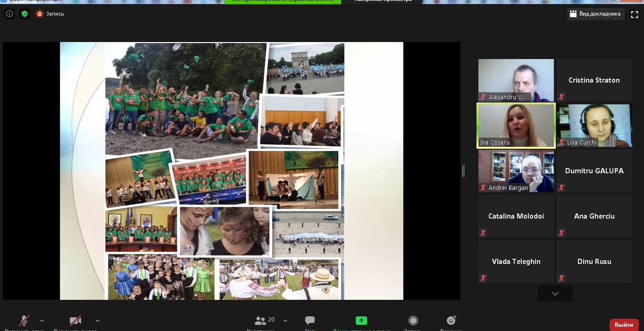Click the green encryption shield icon
This screenshot has height=331, width=644.
pos(25,14)
